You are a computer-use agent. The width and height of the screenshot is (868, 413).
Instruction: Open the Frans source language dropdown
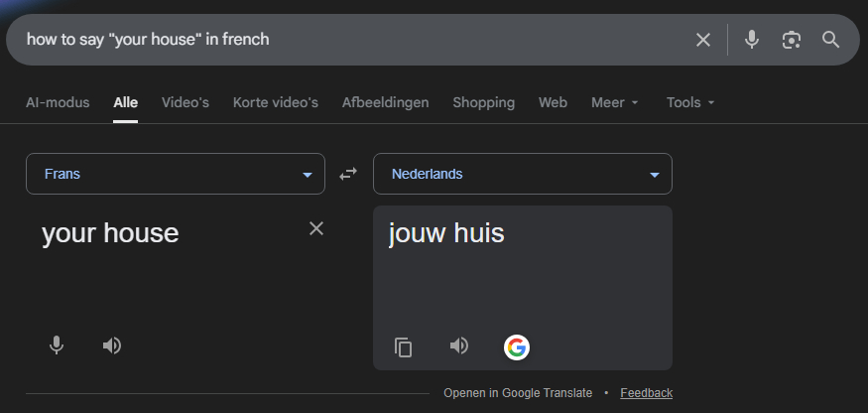pyautogui.click(x=176, y=174)
